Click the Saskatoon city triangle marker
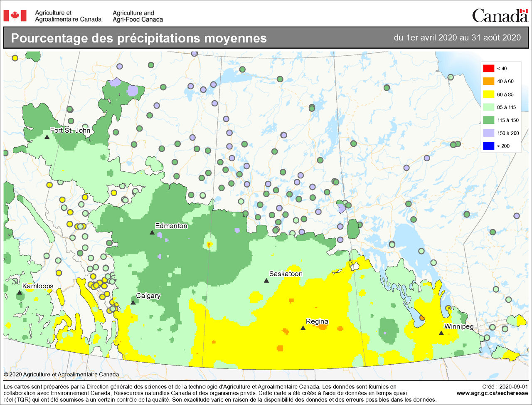Viewport: 532px width, 405px height. coord(266,281)
